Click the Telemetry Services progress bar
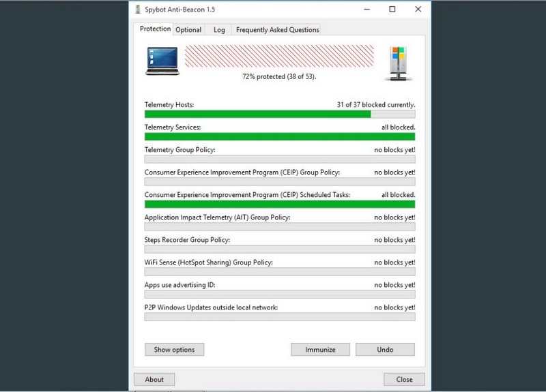 [x=280, y=137]
